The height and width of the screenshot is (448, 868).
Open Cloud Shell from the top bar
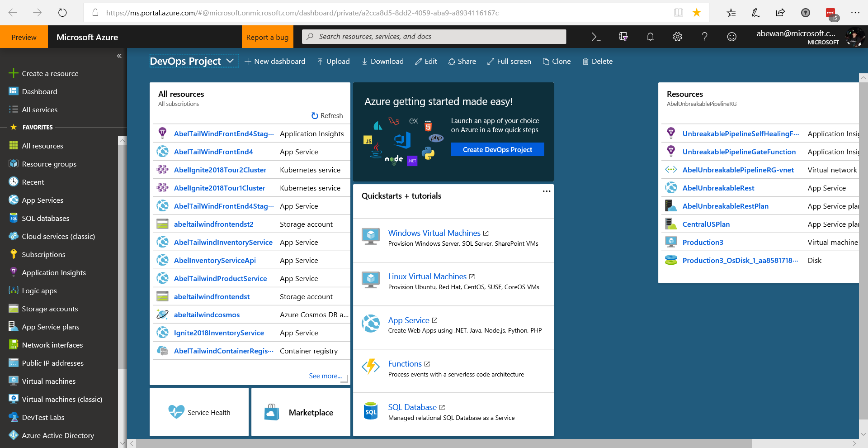pos(596,37)
